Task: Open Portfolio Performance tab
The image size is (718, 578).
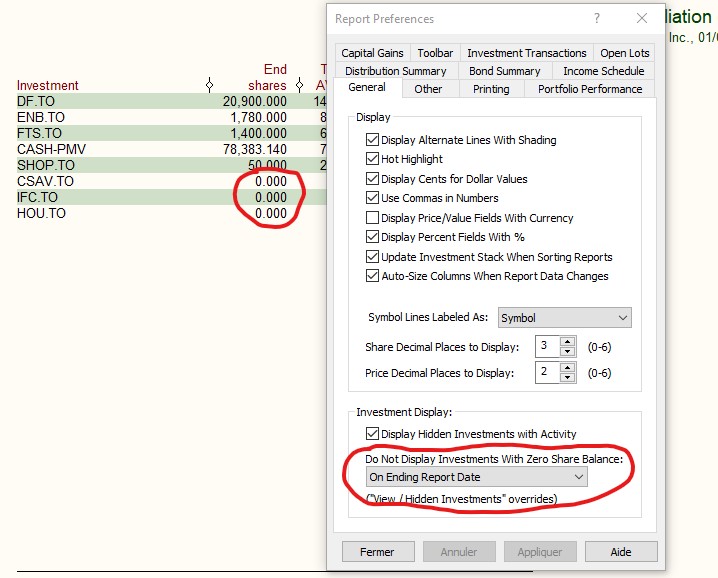Action: [x=590, y=89]
